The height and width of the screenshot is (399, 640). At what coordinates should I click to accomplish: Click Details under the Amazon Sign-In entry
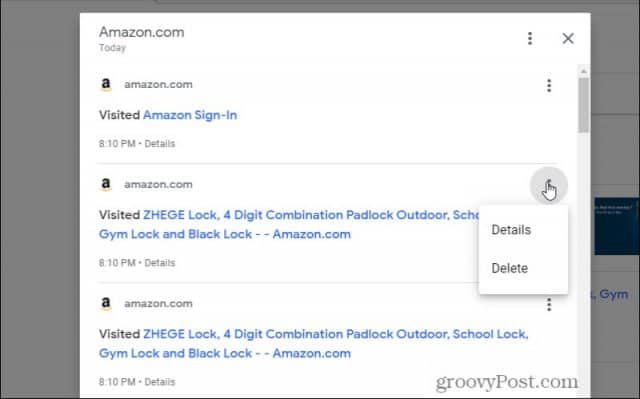[x=160, y=144]
